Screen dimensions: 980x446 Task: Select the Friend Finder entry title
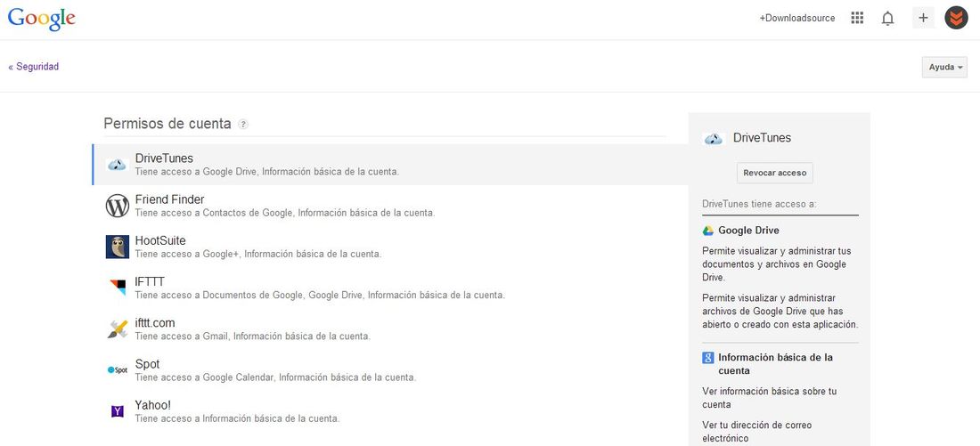tap(169, 199)
